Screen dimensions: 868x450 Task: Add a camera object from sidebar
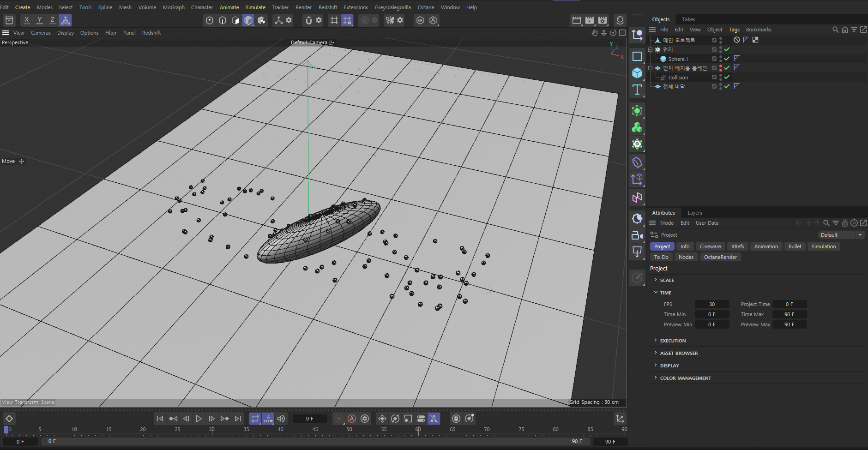(637, 235)
